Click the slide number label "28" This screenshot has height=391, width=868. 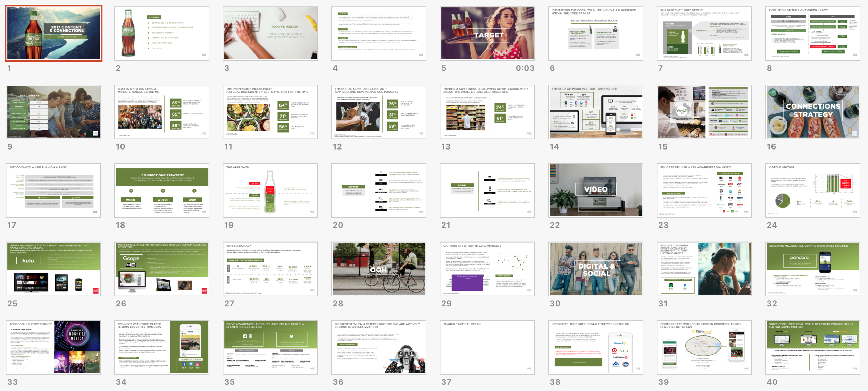(x=338, y=304)
